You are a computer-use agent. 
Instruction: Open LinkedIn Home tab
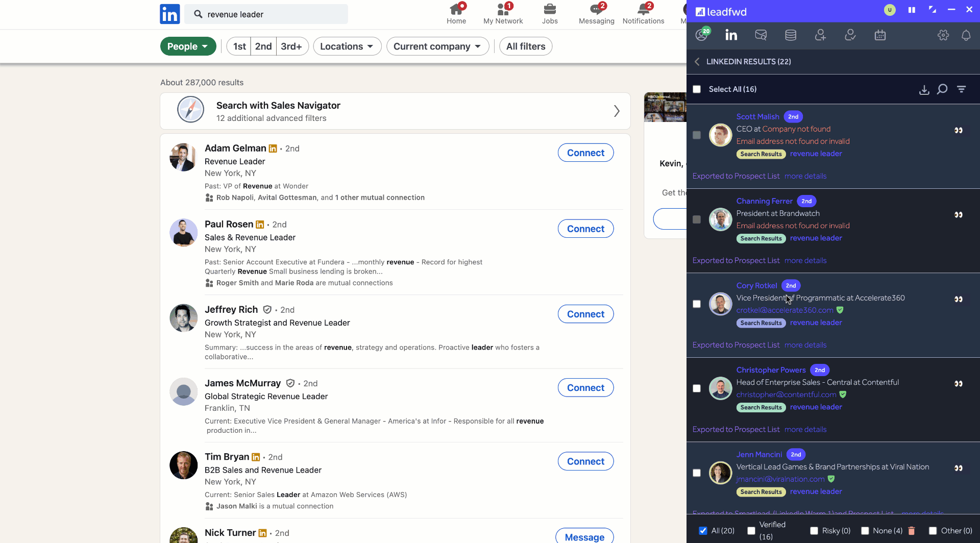456,14
